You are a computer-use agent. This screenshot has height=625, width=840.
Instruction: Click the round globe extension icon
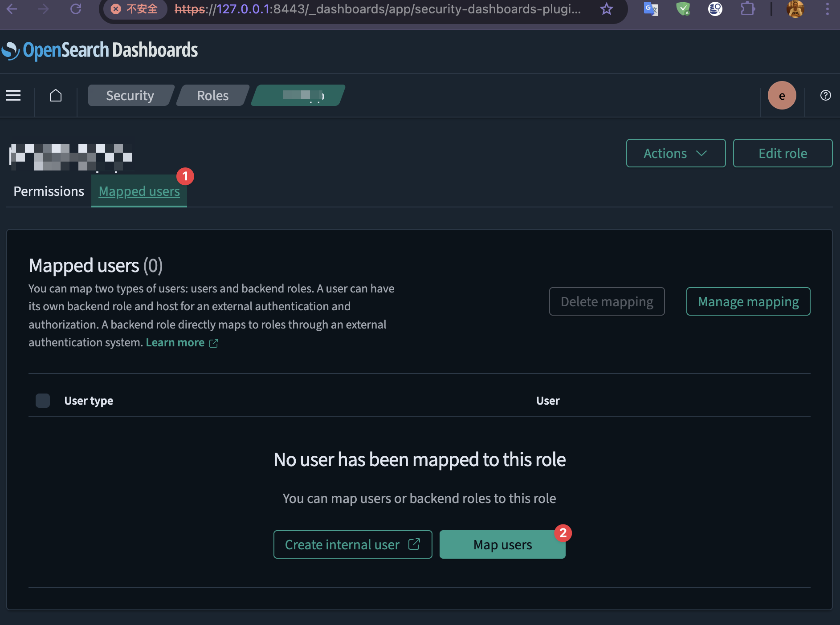click(x=715, y=9)
